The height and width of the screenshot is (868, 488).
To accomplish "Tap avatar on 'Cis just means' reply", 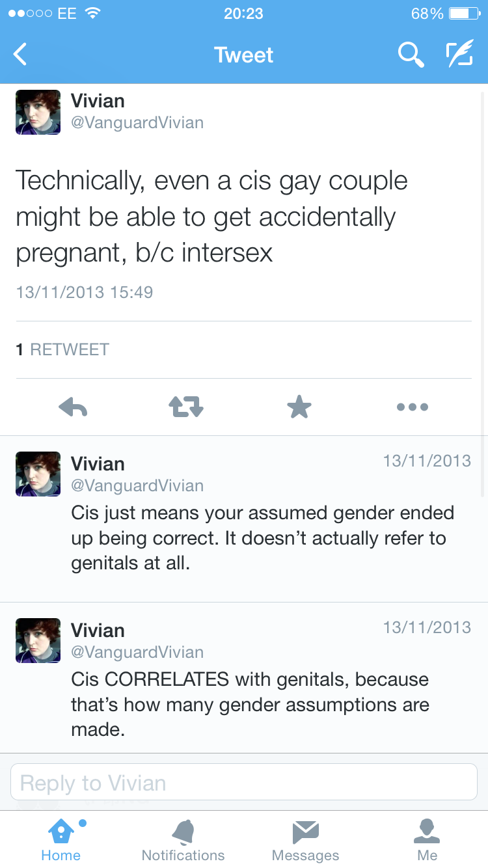I will tap(38, 474).
